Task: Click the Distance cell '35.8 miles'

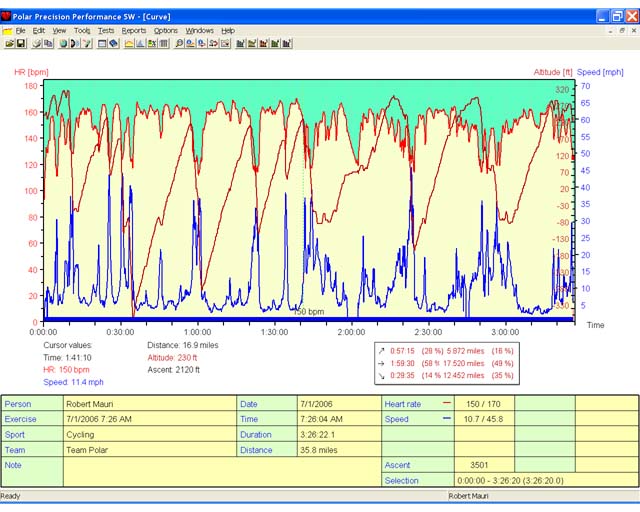Action: click(339, 450)
